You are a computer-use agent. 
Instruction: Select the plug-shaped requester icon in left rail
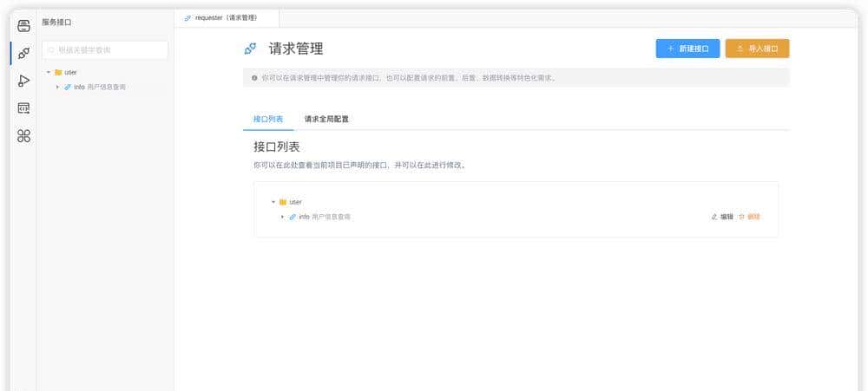click(x=23, y=53)
